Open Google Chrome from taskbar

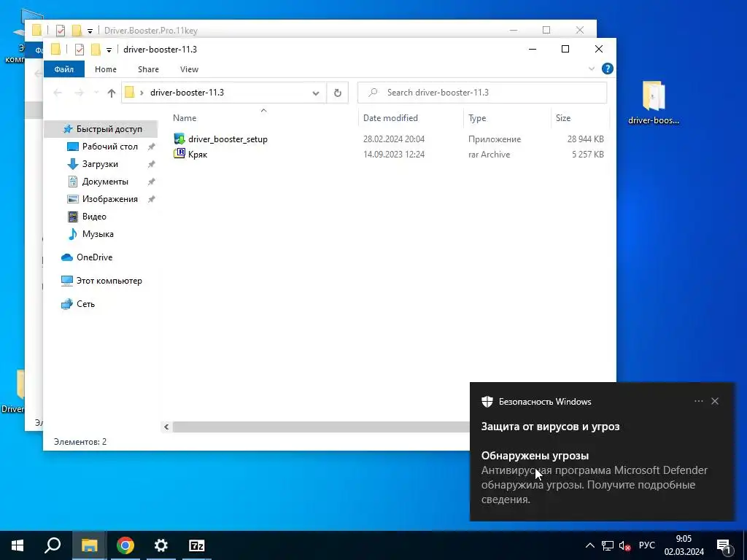point(125,545)
